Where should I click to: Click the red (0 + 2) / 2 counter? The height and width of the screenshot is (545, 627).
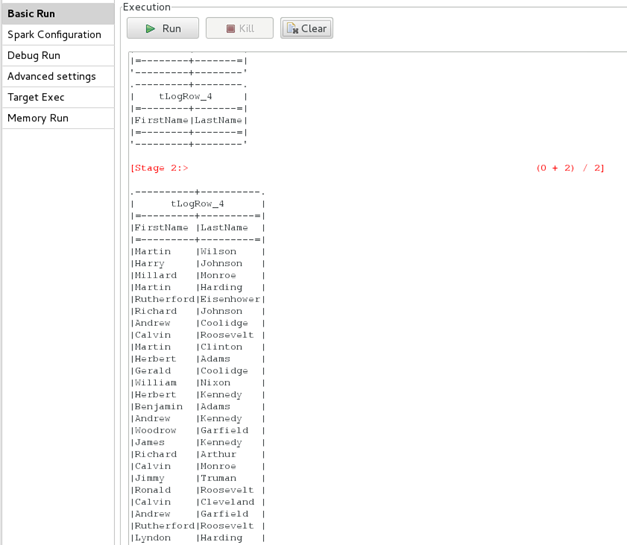(x=570, y=168)
